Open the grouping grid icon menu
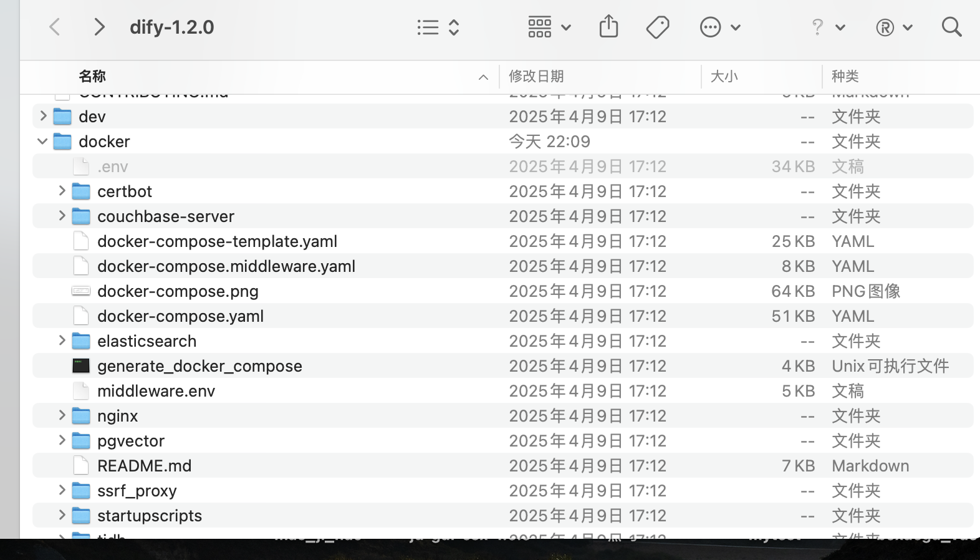Image resolution: width=980 pixels, height=560 pixels. coord(549,27)
